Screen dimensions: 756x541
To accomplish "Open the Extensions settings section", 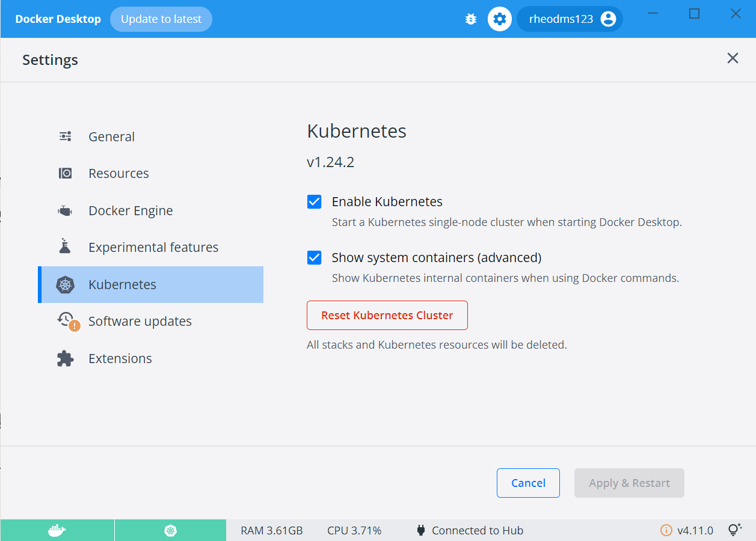I will (150, 358).
